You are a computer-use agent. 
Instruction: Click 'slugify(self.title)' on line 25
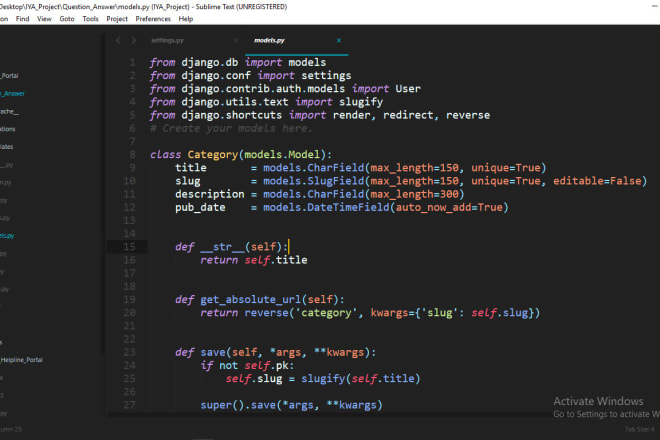point(361,379)
